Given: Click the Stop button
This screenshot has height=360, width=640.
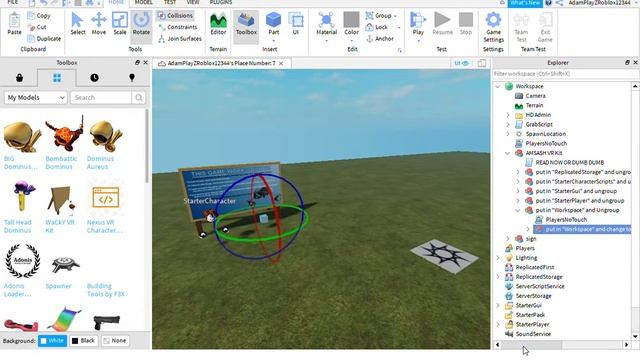Looking at the screenshot, I should (465, 24).
